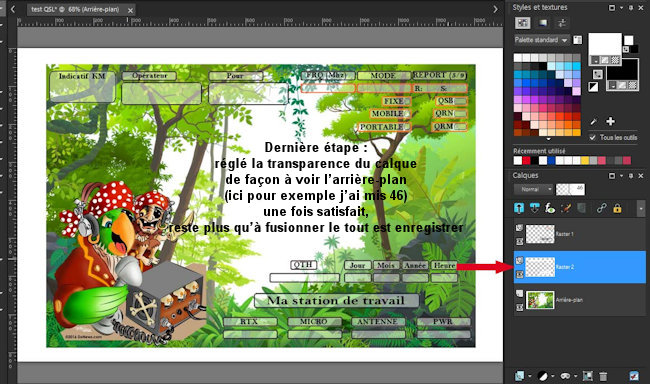The image size is (650, 384).
Task: Close the test QSL document tab
Action: click(130, 10)
